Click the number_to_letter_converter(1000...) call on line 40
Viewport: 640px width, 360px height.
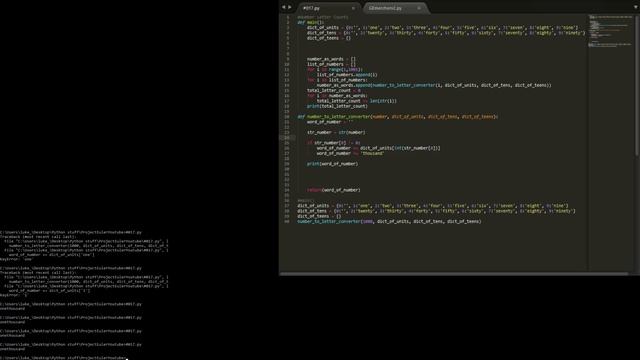pos(389,222)
